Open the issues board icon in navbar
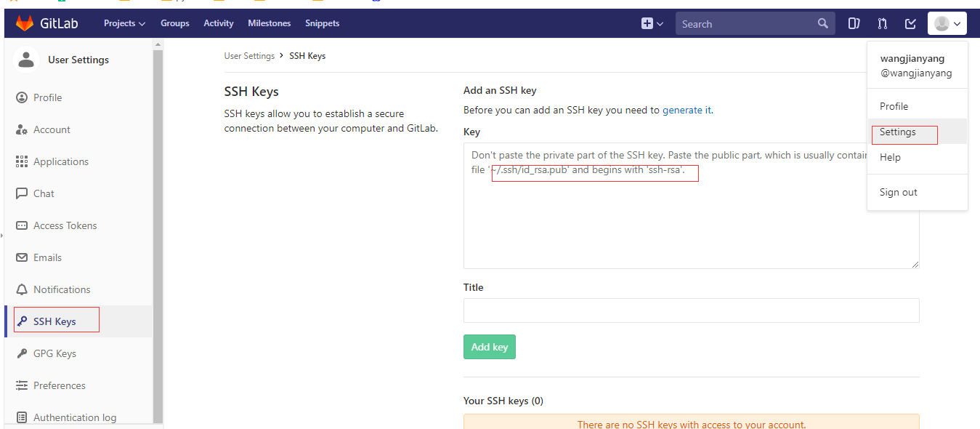Image resolution: width=980 pixels, height=429 pixels. coord(854,23)
